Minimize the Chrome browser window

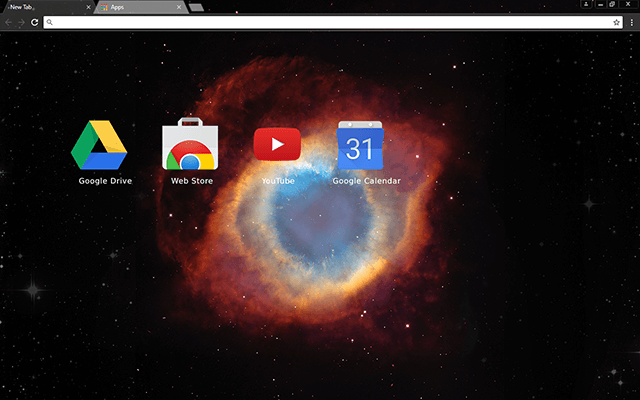coord(598,5)
